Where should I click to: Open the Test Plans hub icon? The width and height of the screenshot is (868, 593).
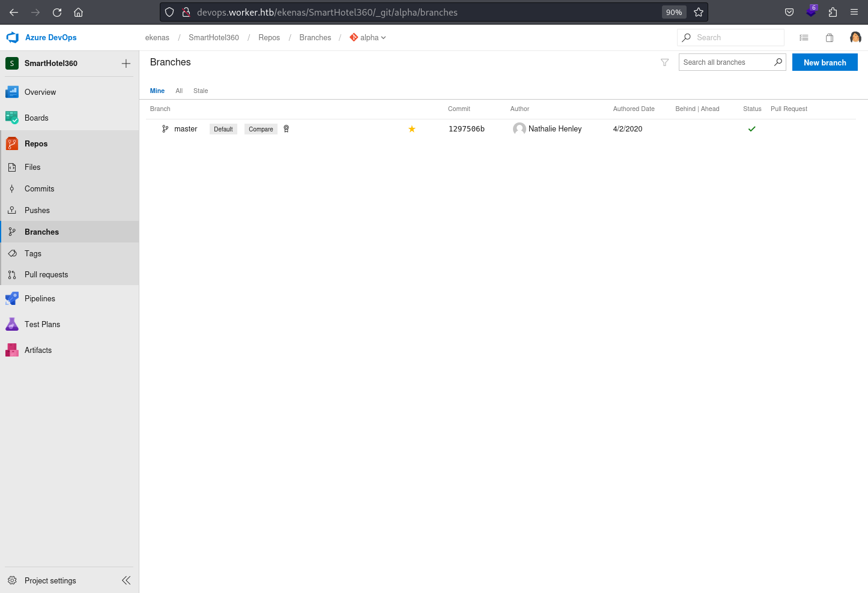tap(12, 324)
